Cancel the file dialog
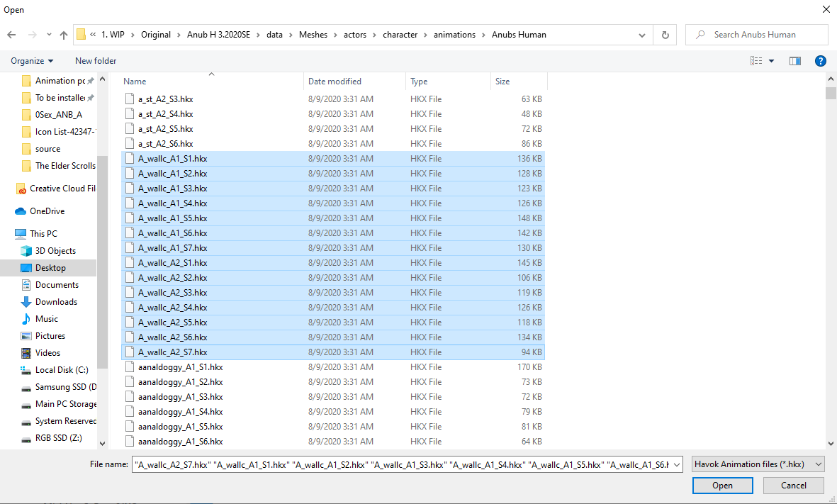The height and width of the screenshot is (504, 837). (x=793, y=486)
